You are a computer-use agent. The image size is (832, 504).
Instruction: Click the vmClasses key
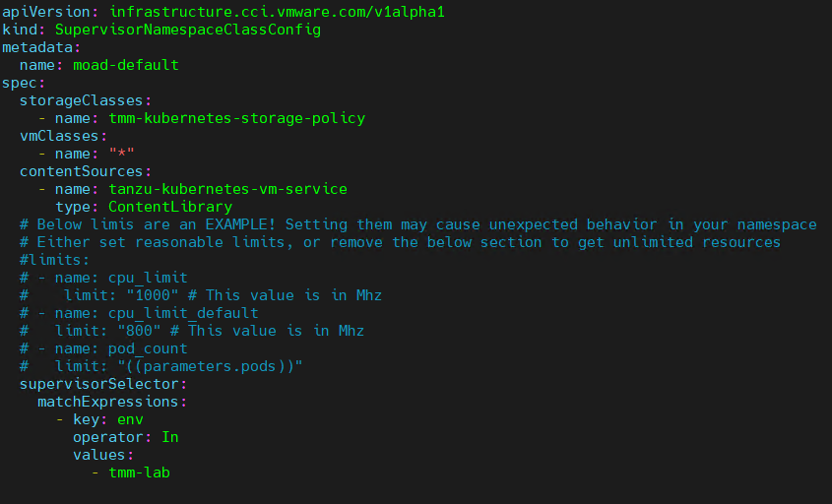click(x=59, y=136)
